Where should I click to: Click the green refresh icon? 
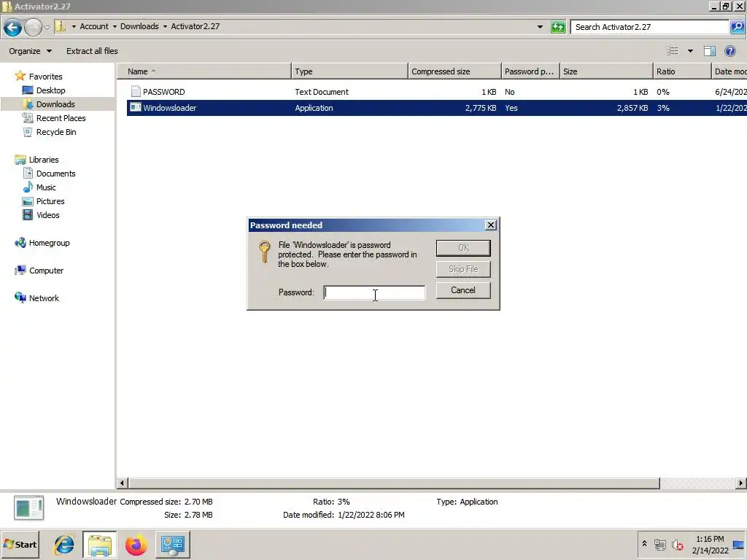pos(558,27)
